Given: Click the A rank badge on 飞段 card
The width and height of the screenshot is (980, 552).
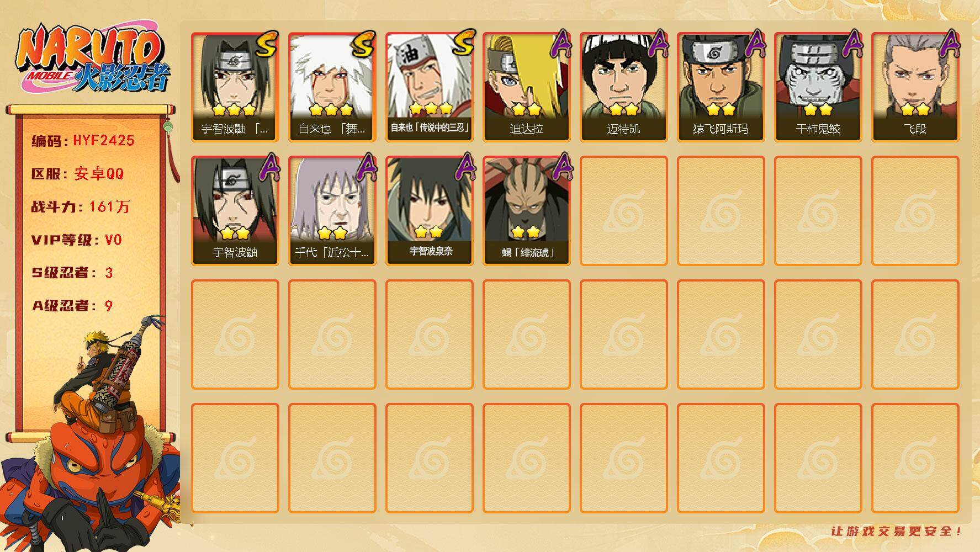Looking at the screenshot, I should [x=949, y=44].
